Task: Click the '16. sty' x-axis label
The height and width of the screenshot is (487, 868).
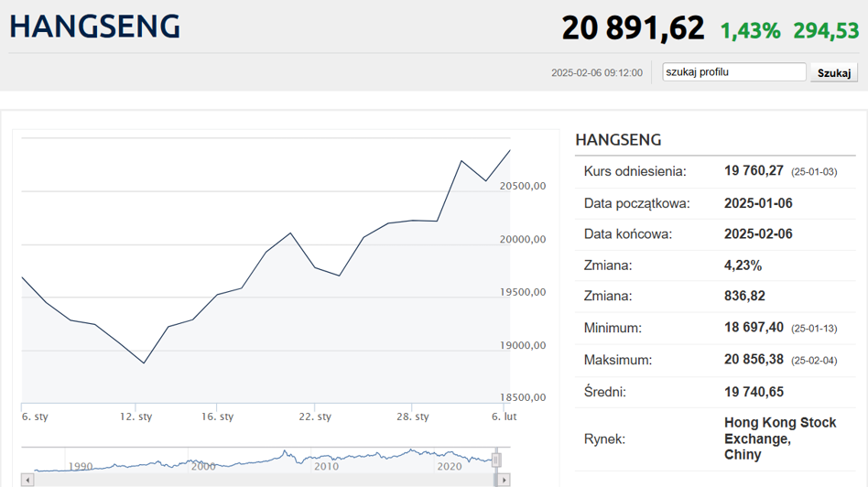Action: pos(217,417)
